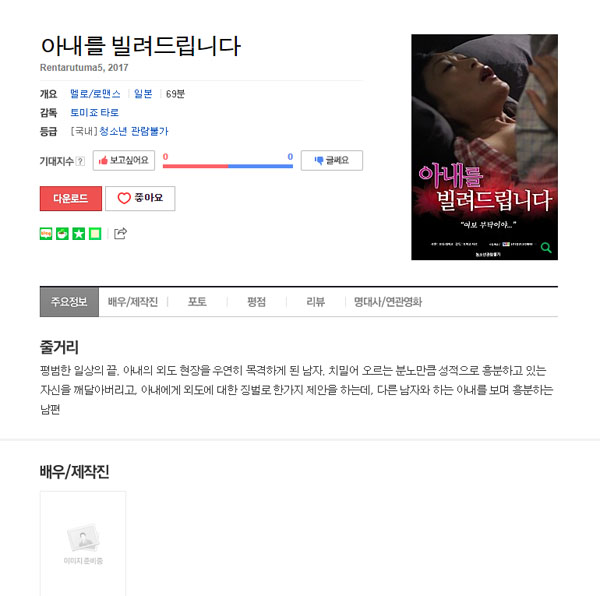Viewport: 600px width, 596px height.
Task: Vote 글쎄요 thumbs down
Action: click(x=332, y=160)
